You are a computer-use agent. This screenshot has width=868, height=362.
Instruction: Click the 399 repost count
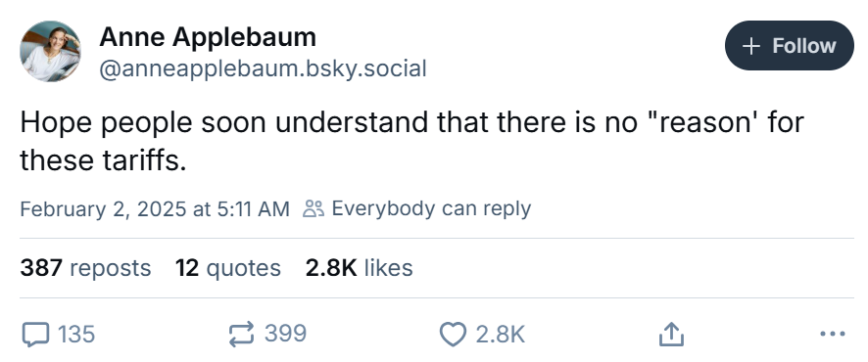click(x=285, y=334)
